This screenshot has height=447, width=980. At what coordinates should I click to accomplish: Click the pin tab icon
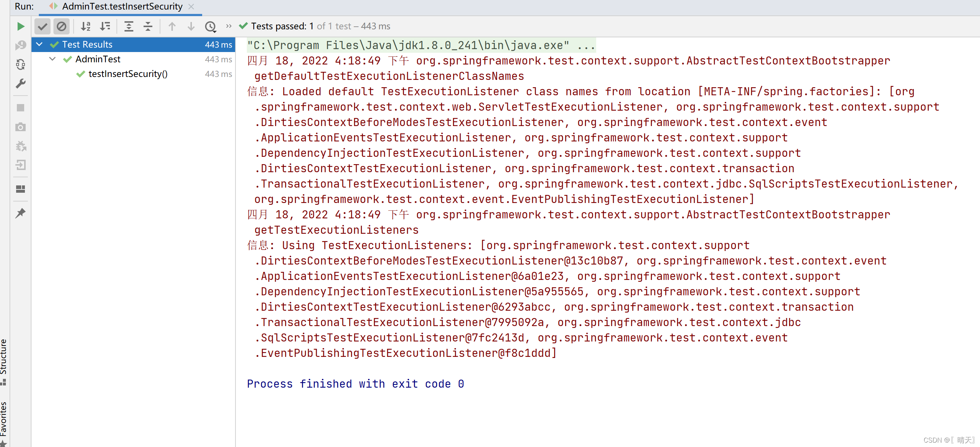click(x=21, y=213)
